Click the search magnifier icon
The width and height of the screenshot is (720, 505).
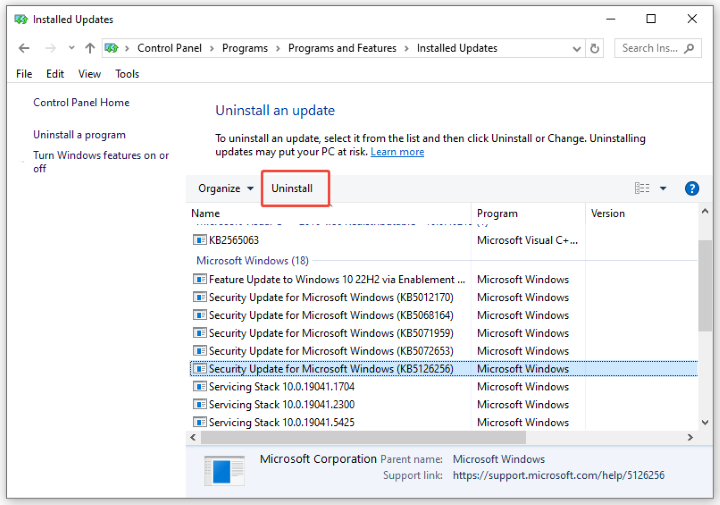(x=689, y=48)
